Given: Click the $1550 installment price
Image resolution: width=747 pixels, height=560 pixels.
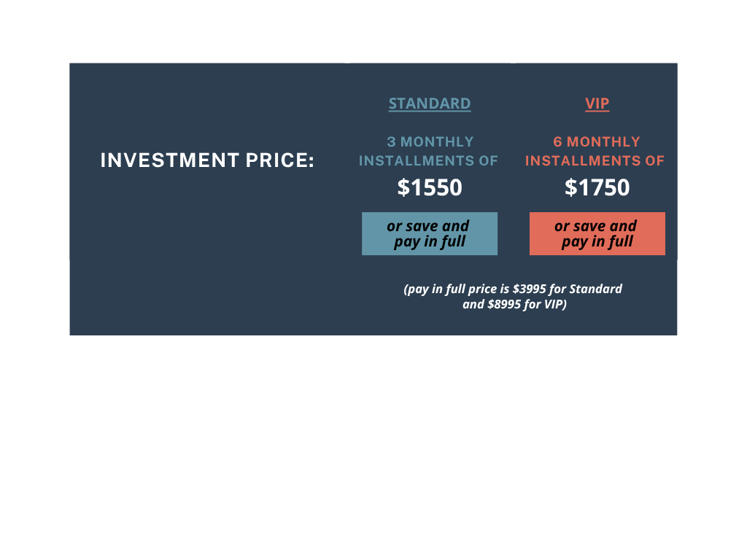Looking at the screenshot, I should click(x=430, y=187).
